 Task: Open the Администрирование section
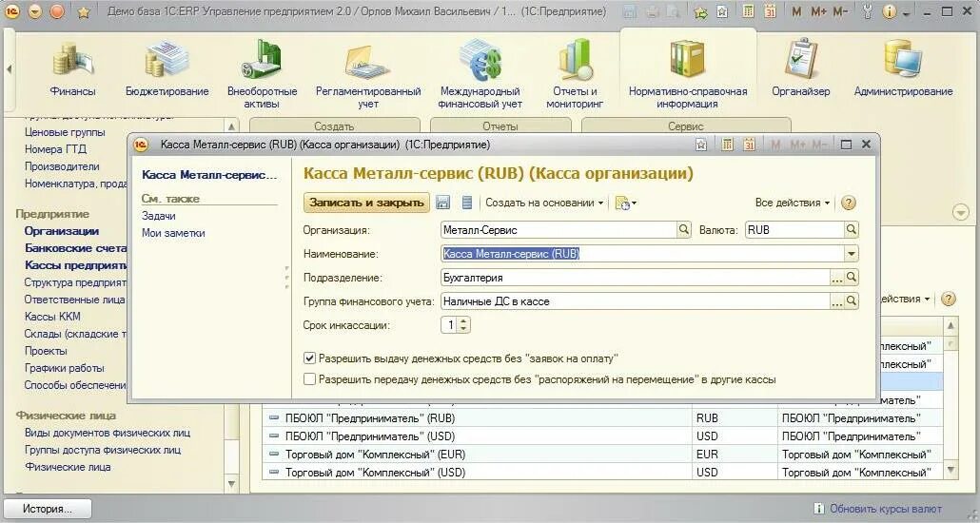tap(903, 68)
